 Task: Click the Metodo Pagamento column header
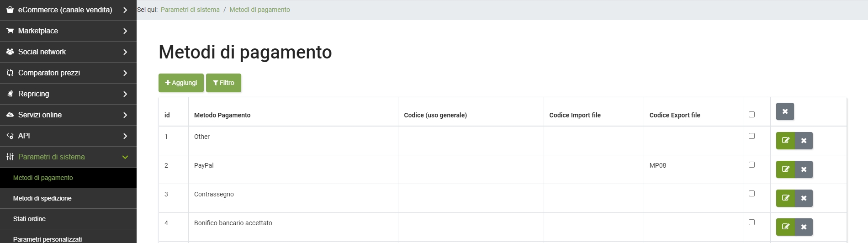tap(222, 115)
